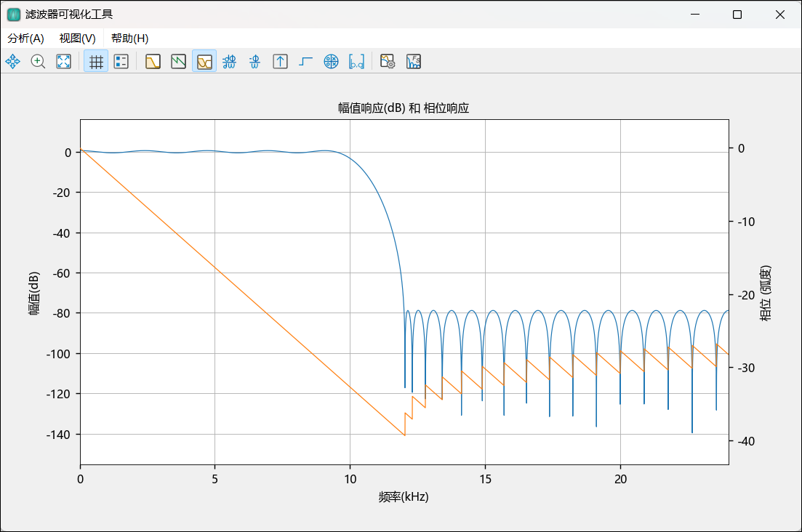Viewport: 802px width, 532px height.
Task: Open the sampling frequency (Fs) settings
Action: tap(413, 62)
